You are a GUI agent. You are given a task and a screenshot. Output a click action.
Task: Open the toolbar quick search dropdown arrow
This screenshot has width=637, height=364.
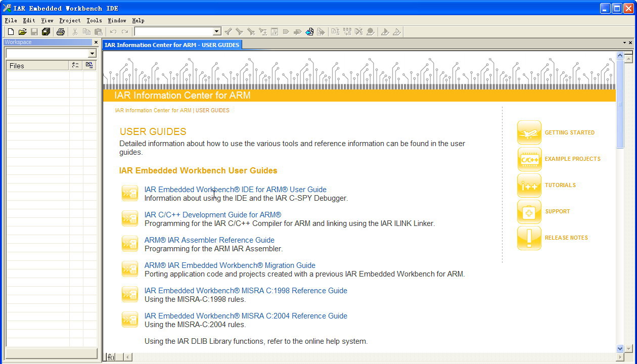[x=217, y=31]
